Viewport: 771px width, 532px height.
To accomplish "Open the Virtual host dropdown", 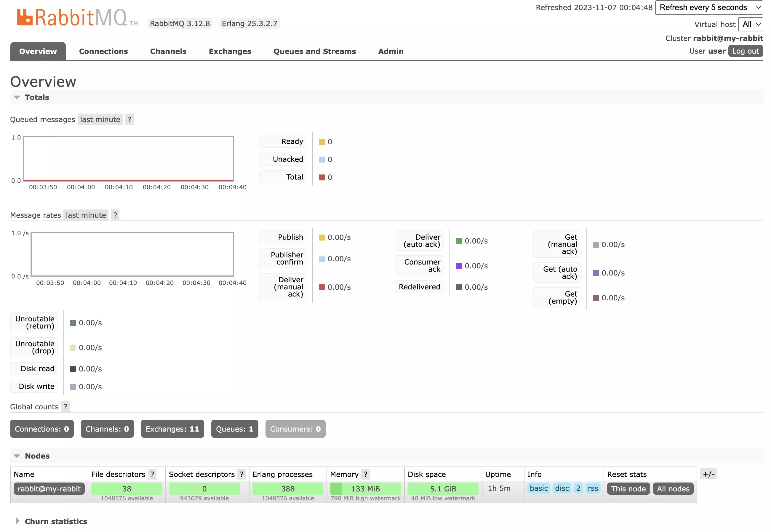I will (751, 24).
